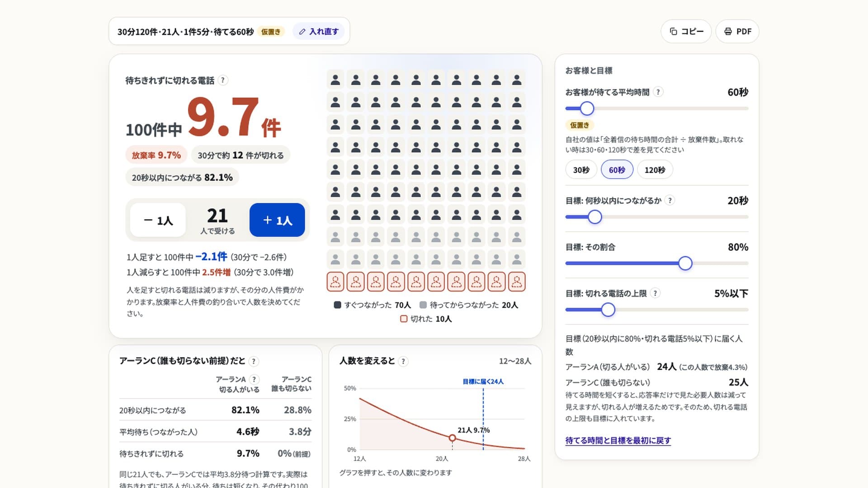Image resolution: width=868 pixels, height=488 pixels.
Task: Add one agent with + 1人
Action: coord(277,220)
